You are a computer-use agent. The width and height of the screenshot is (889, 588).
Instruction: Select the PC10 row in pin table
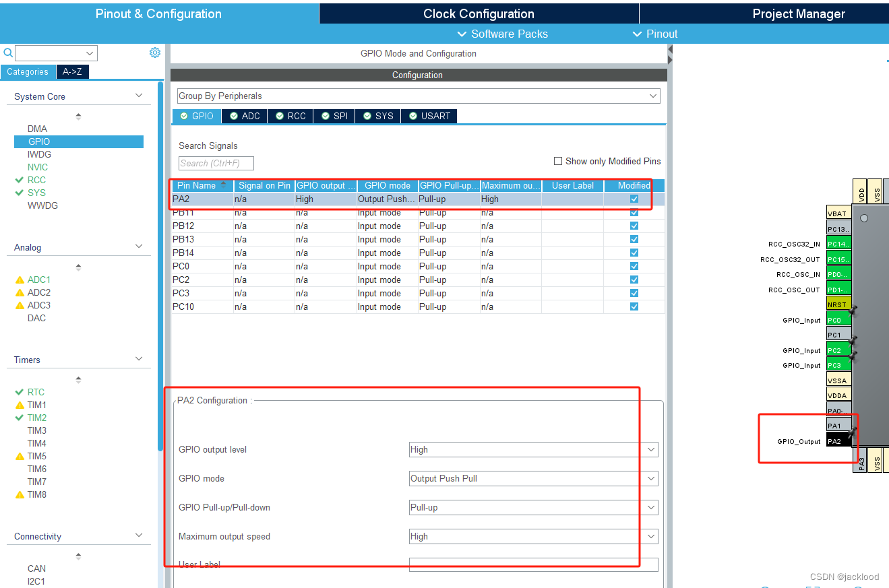[x=418, y=306]
